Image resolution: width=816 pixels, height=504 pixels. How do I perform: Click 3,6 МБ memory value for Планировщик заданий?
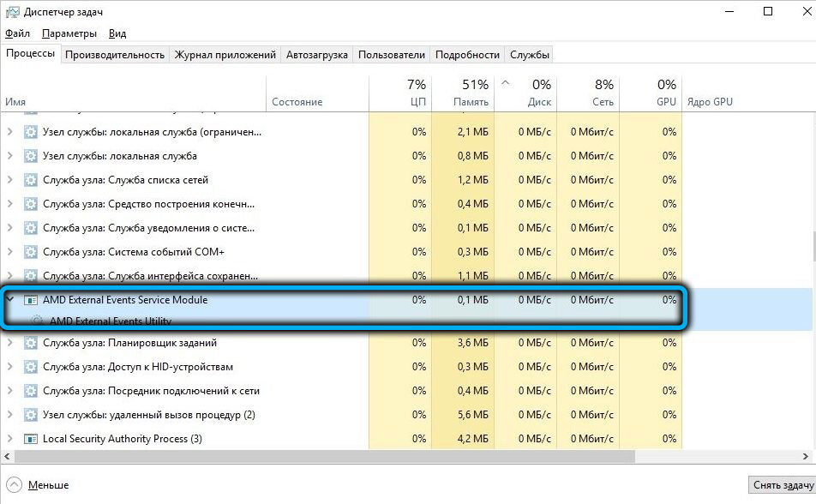point(472,343)
